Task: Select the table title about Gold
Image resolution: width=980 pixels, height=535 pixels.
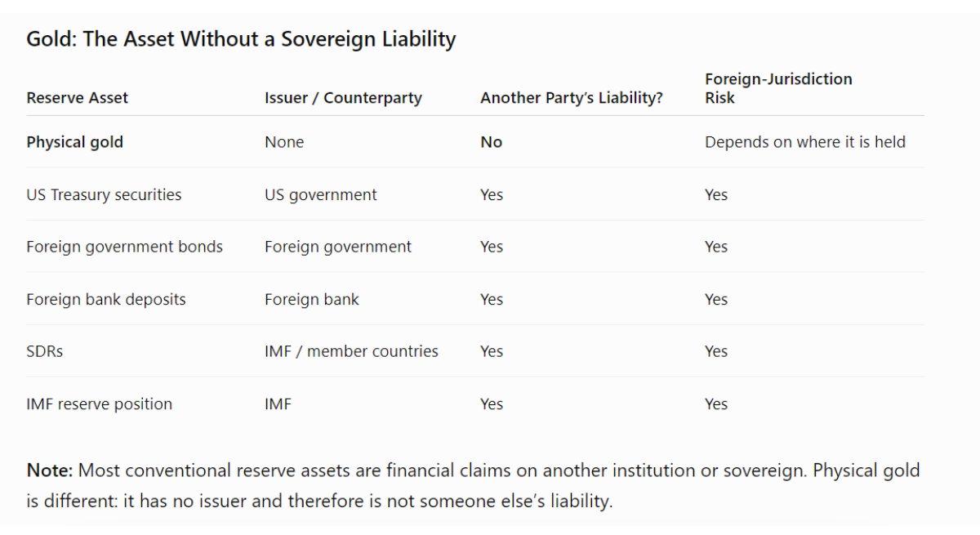Action: point(241,39)
